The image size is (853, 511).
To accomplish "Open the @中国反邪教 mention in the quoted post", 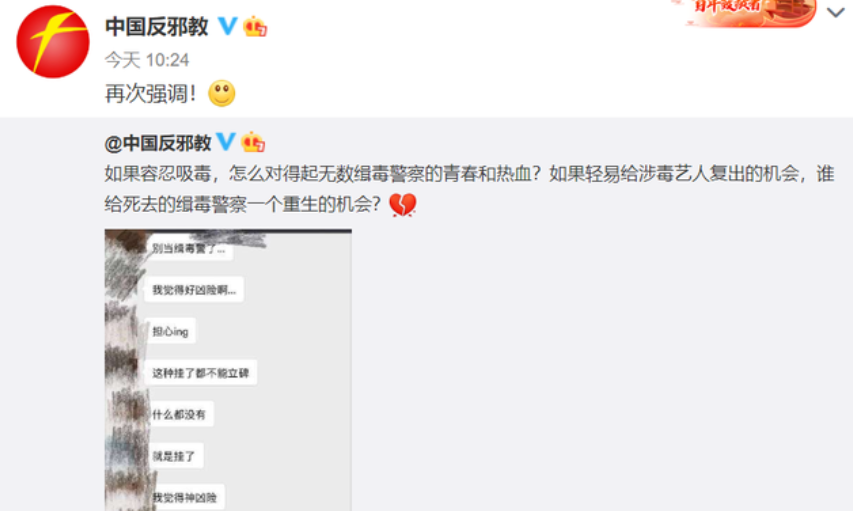I will click(x=158, y=143).
